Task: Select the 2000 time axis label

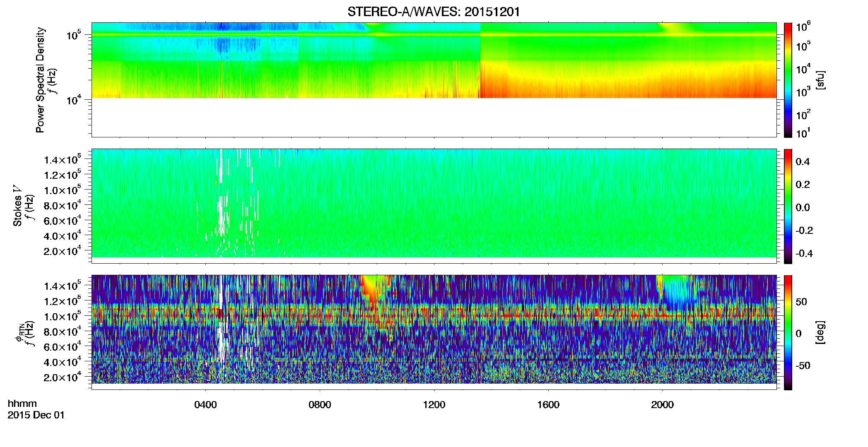Action: pos(662,405)
